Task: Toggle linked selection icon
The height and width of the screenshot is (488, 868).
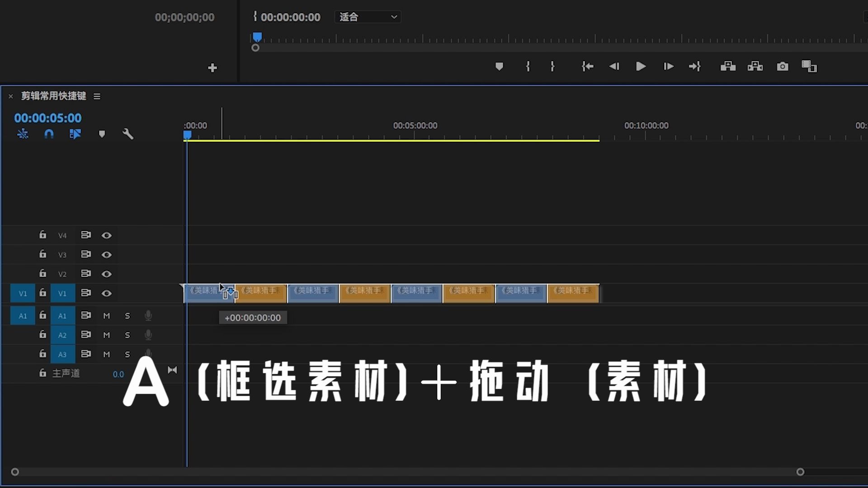Action: point(75,134)
